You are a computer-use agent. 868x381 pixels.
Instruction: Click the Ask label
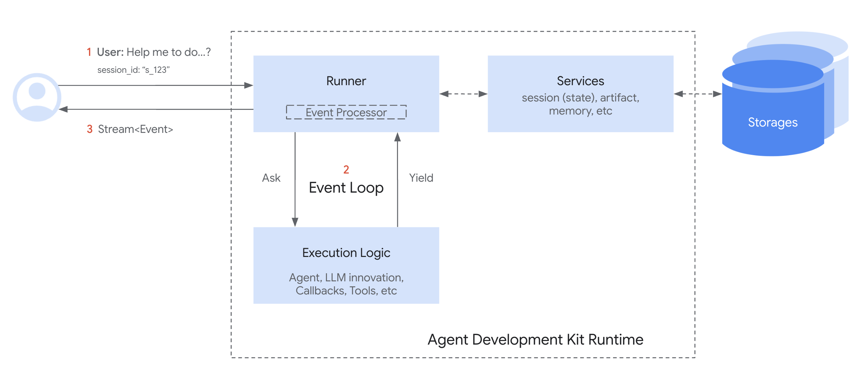271,178
